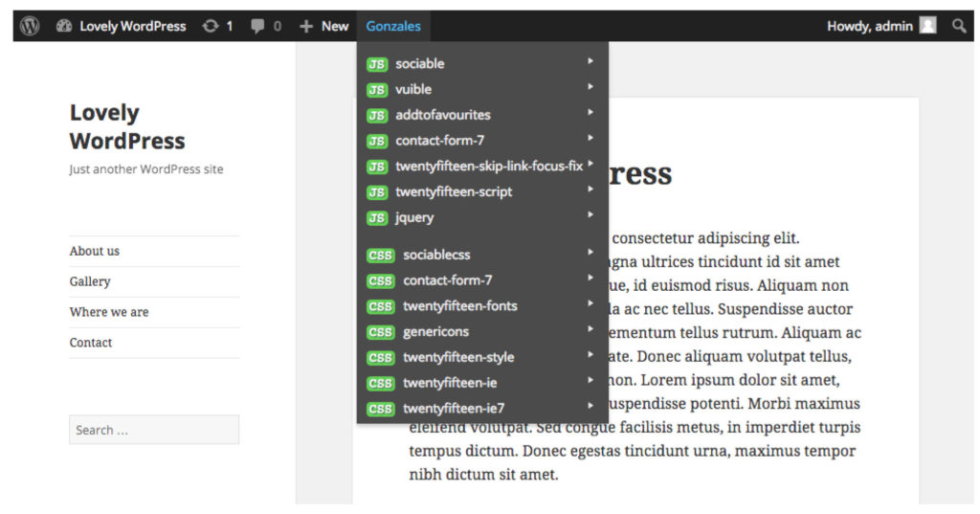The height and width of the screenshot is (514, 980).
Task: Expand the addtofavourites submenu arrow
Action: [590, 112]
